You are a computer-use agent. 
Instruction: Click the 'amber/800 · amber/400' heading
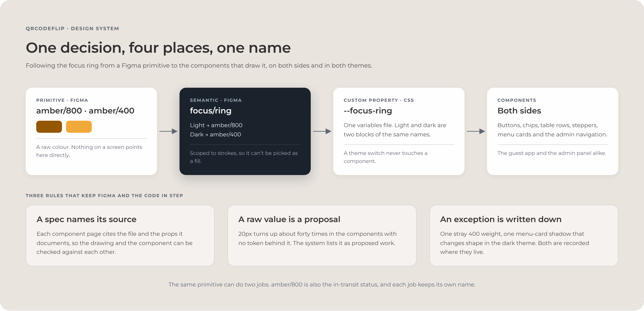[85, 111]
